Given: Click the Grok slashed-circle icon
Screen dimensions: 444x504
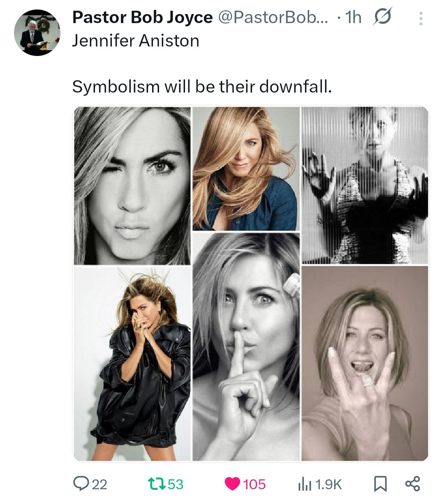Looking at the screenshot, I should pyautogui.click(x=382, y=17).
